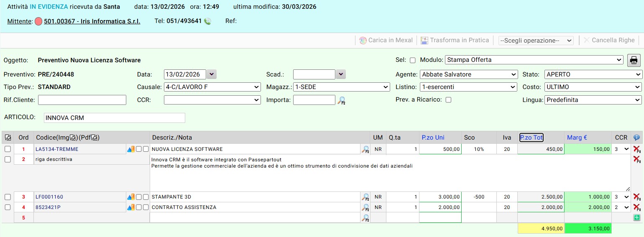Viewport: 644px width, 237px height.
Task: Click the search magnifier next to Importa field
Action: point(342,100)
